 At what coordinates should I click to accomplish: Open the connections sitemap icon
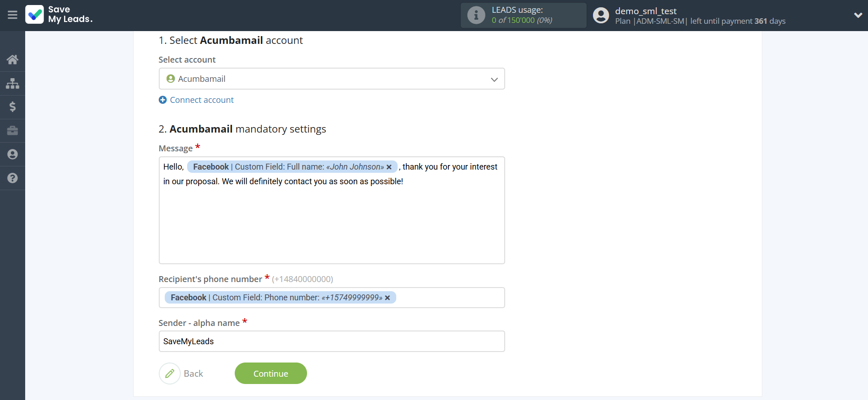click(12, 83)
